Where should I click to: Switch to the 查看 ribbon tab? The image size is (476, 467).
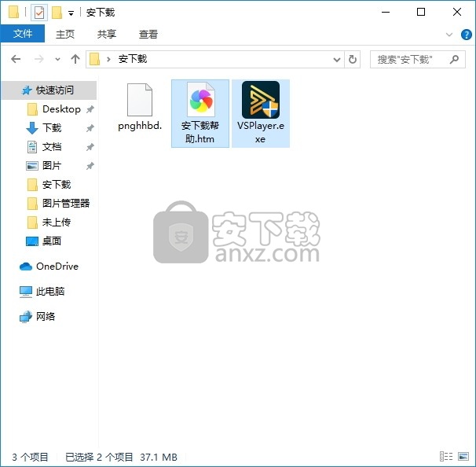point(148,34)
